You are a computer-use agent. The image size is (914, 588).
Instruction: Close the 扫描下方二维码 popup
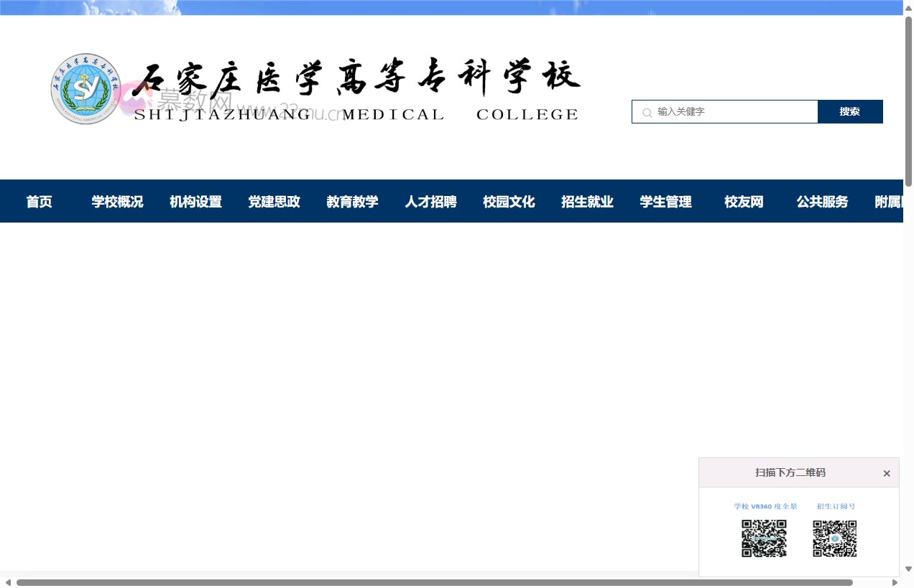click(886, 473)
